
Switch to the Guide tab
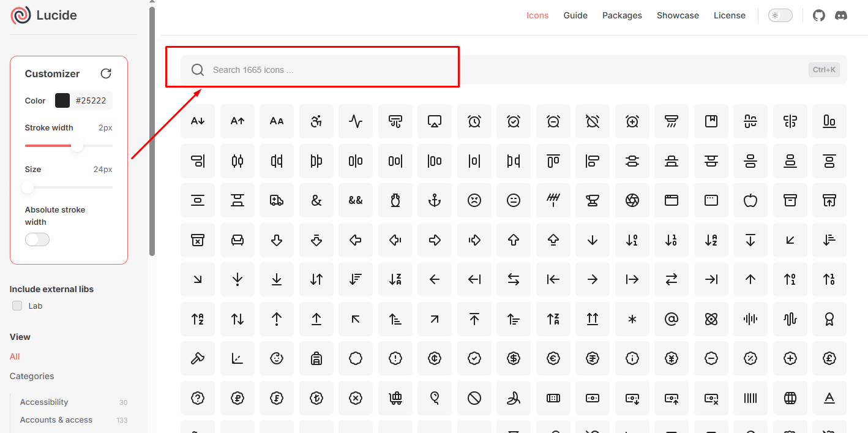coord(575,15)
